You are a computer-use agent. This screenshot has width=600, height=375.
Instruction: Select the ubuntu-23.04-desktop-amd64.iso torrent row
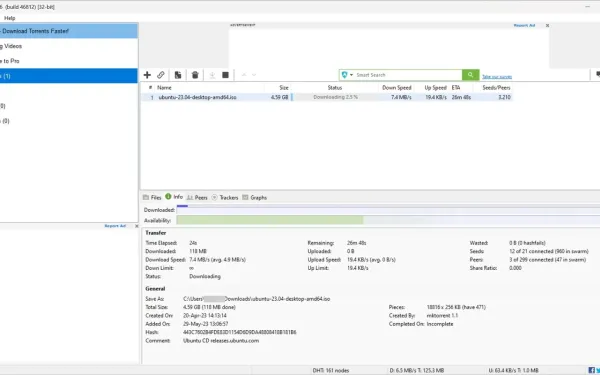[x=327, y=97]
